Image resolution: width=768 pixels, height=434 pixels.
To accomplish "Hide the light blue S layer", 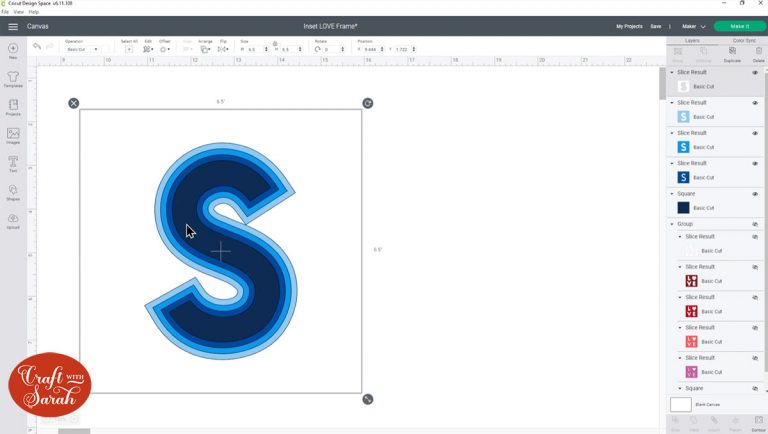I will 755,103.
